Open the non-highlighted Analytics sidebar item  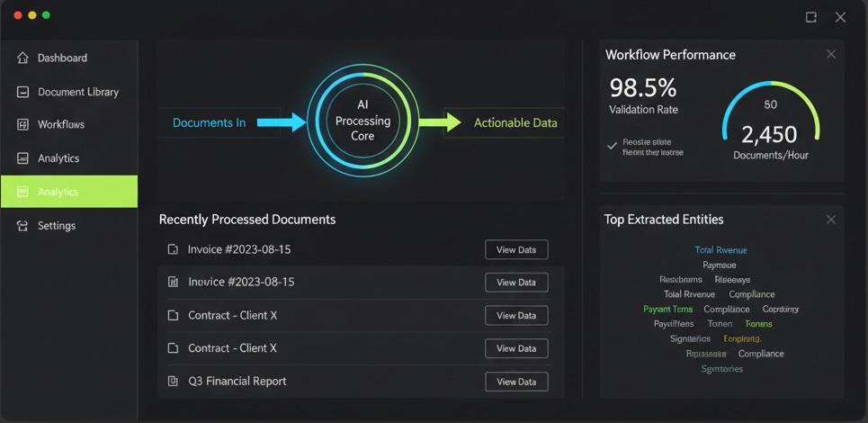(x=58, y=158)
